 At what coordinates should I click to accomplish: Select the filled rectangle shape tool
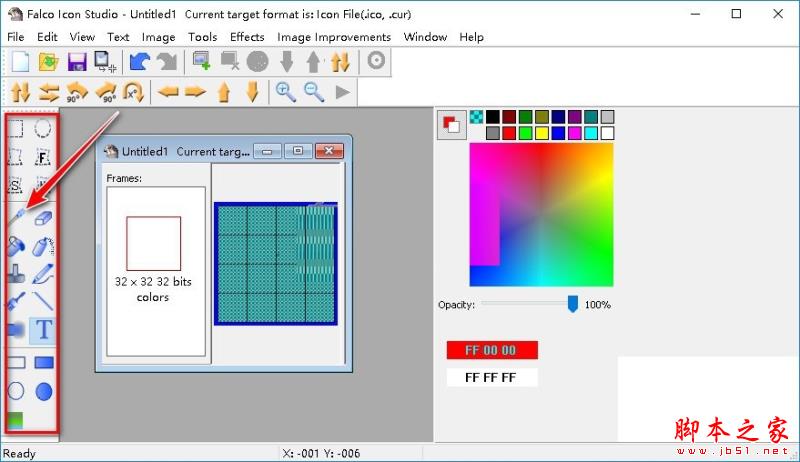pos(44,363)
